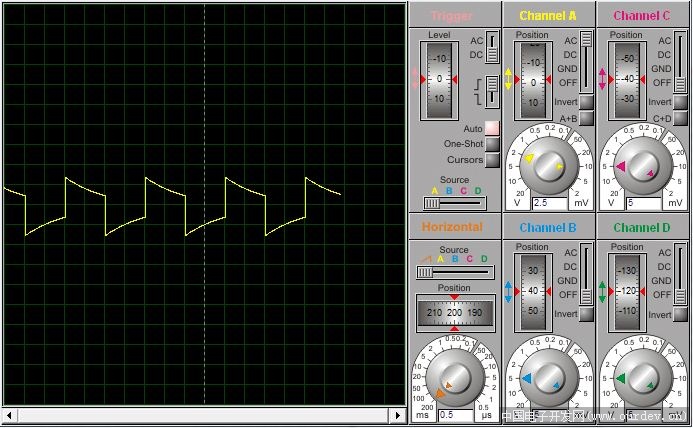
Task: Click the Trigger edge slope switch
Action: tap(492, 92)
